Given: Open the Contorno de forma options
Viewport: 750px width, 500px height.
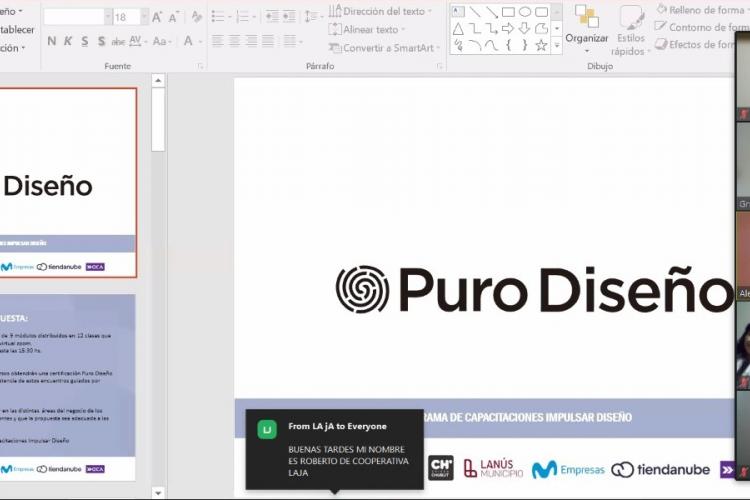Looking at the screenshot, I should coord(702,27).
